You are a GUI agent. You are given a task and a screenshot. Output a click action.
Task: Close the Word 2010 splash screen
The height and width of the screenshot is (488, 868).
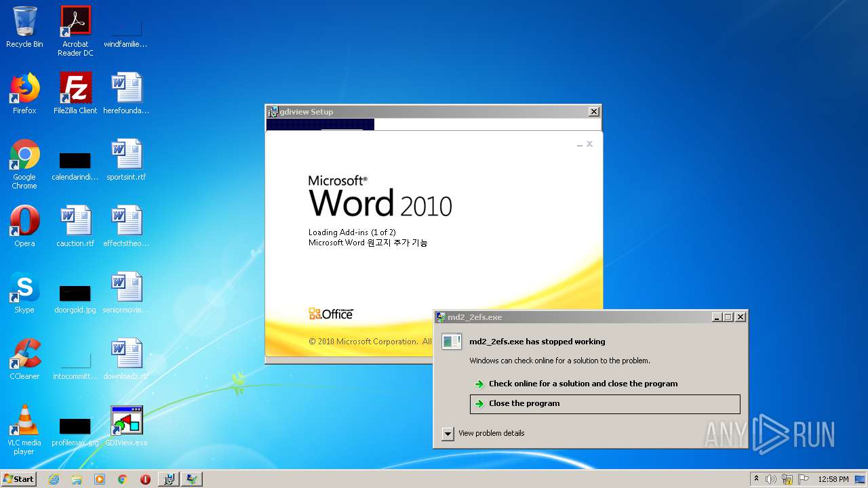coord(589,144)
